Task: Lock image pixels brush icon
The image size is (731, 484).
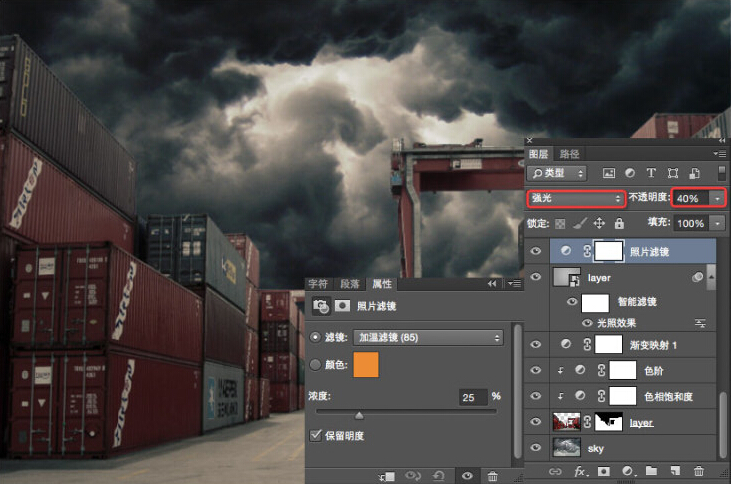Action: (x=579, y=223)
